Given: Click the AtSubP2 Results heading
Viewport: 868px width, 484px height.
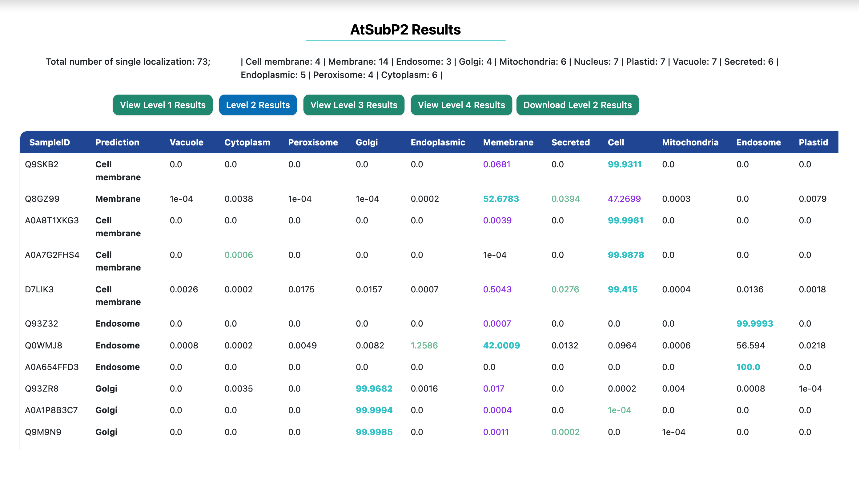Looking at the screenshot, I should (x=405, y=30).
